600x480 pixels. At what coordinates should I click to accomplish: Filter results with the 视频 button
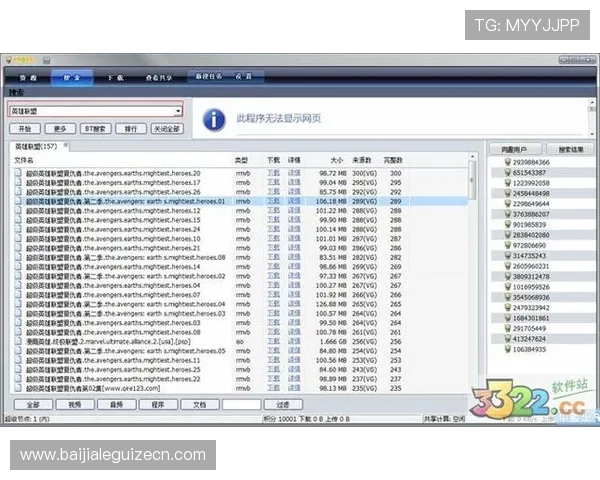75,405
